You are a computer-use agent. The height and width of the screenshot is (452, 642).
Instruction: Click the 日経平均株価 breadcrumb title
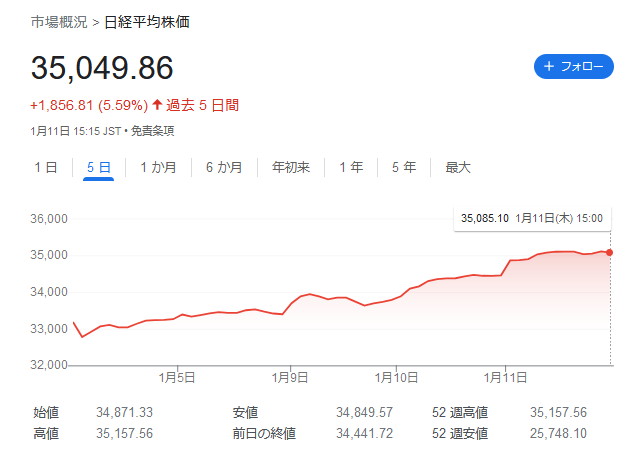147,22
